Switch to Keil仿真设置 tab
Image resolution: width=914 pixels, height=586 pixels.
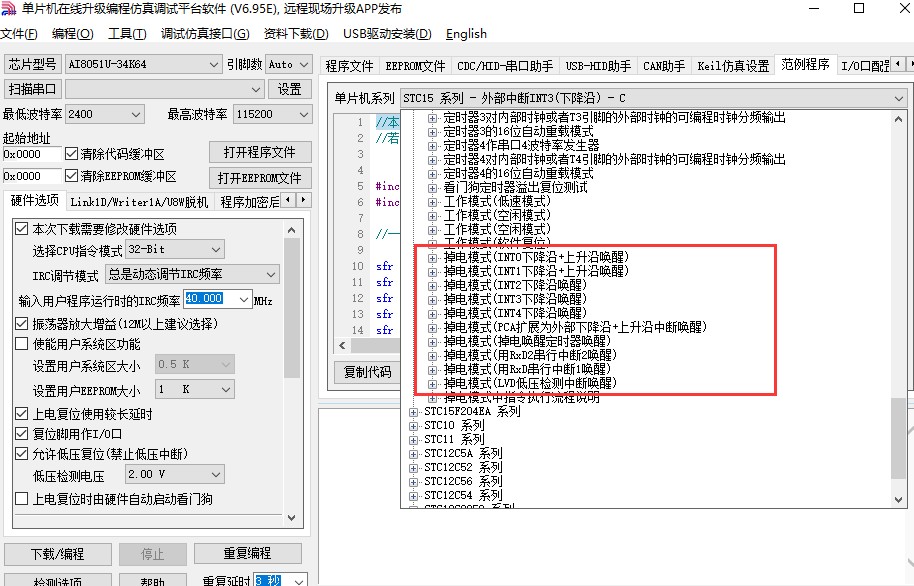(733, 66)
